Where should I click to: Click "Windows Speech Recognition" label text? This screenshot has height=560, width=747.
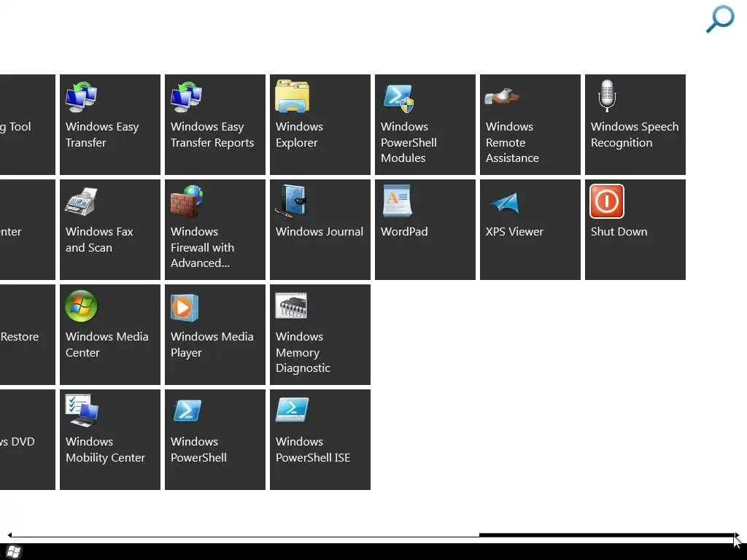(x=635, y=134)
